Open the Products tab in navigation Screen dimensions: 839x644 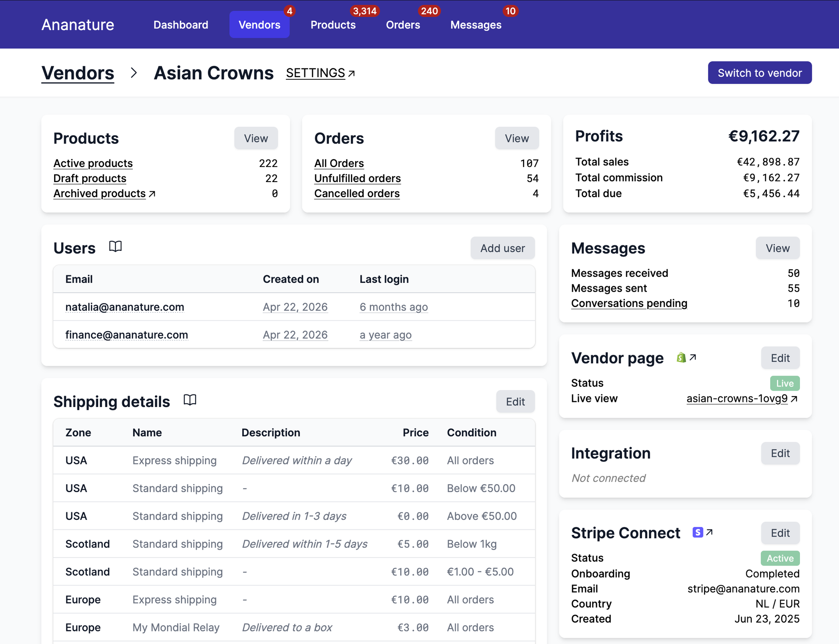click(x=333, y=25)
